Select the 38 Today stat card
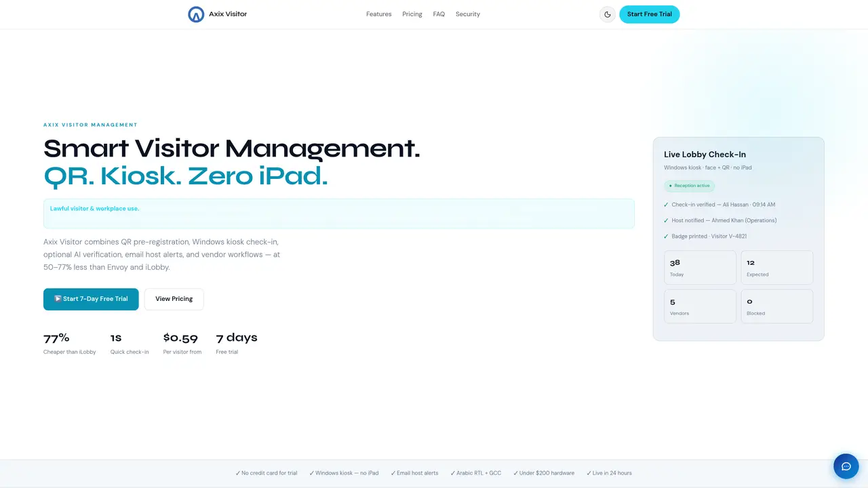The width and height of the screenshot is (868, 488). (700, 268)
